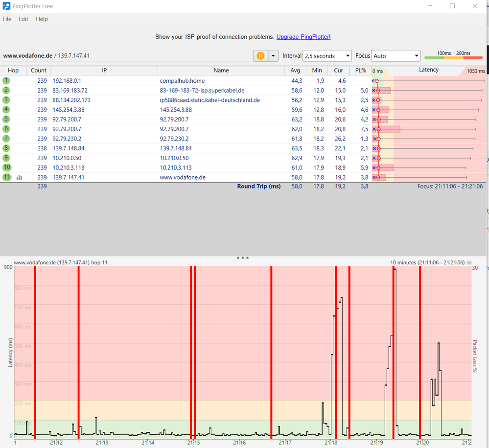
Task: Click the PL% column header
Action: pyautogui.click(x=361, y=71)
